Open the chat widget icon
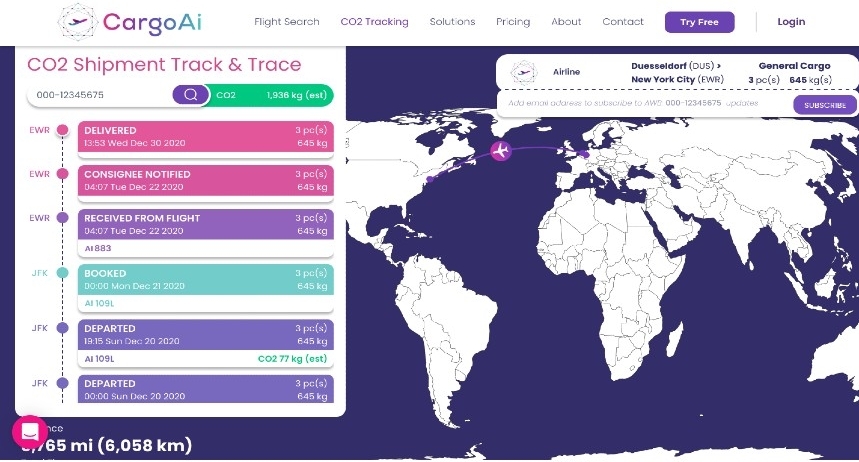The image size is (859, 462). (30, 432)
